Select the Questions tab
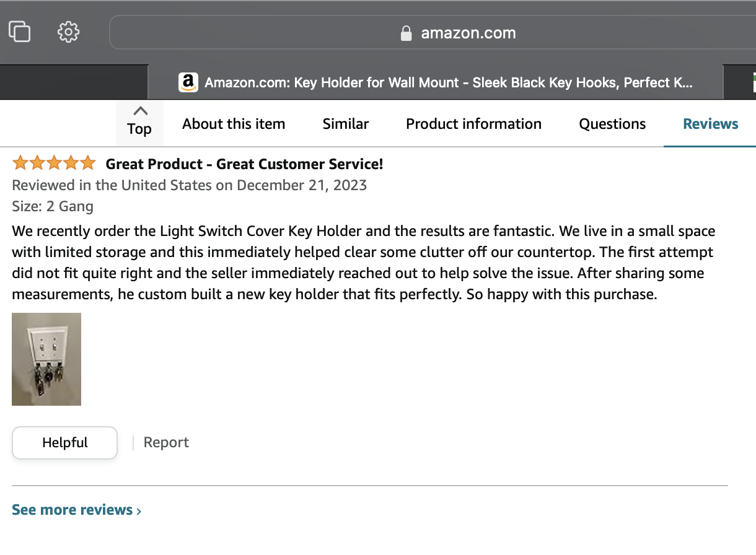This screenshot has height=555, width=756. click(612, 124)
